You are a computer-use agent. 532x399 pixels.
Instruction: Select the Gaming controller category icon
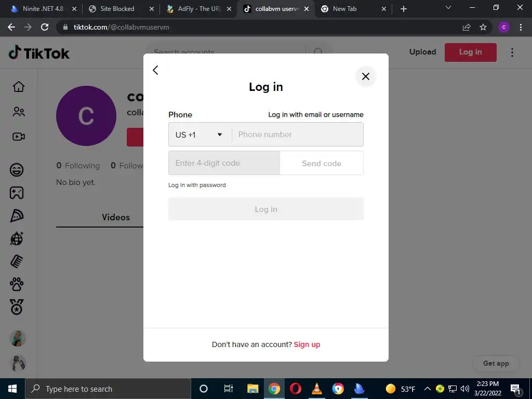pos(17,193)
